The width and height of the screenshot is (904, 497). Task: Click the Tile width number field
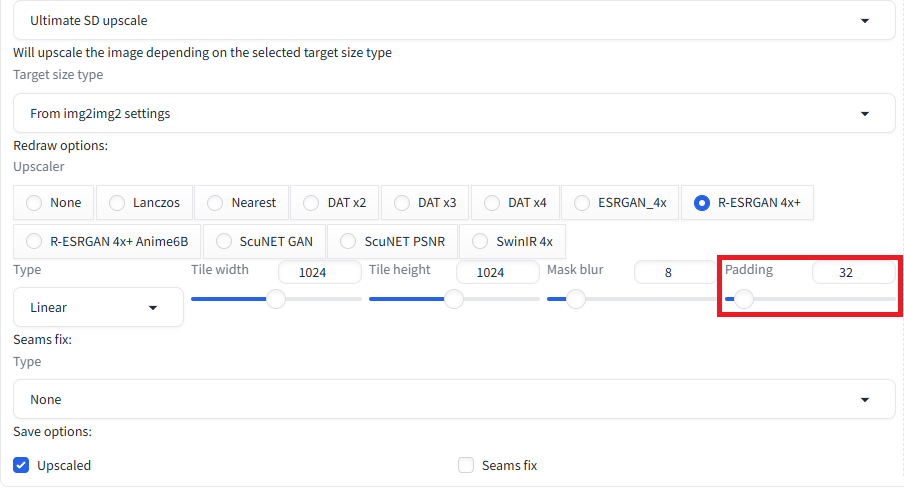click(x=320, y=272)
